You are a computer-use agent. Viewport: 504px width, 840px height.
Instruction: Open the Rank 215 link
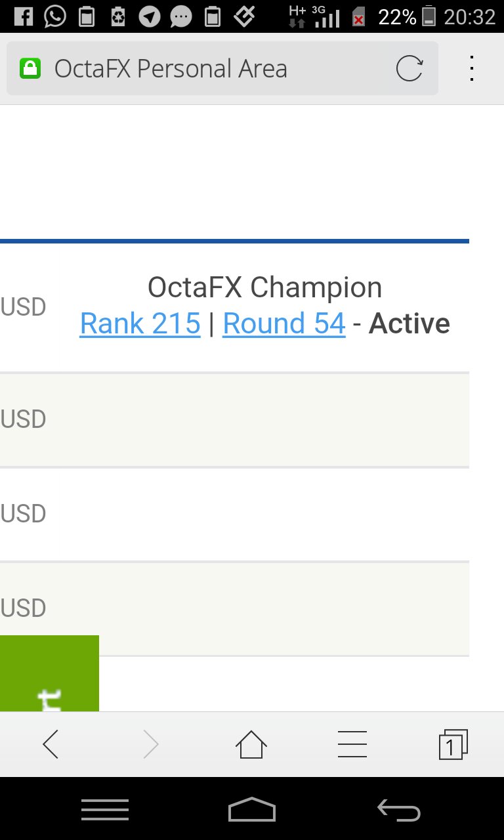click(140, 324)
